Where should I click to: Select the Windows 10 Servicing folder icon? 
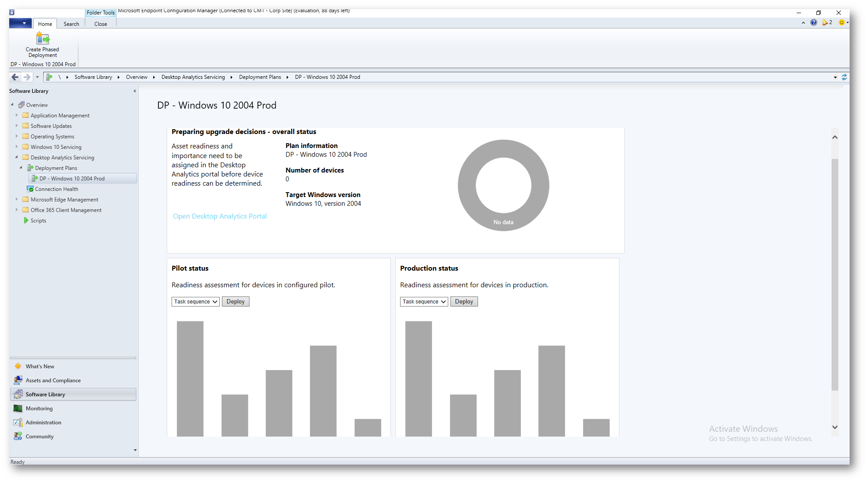coord(25,147)
